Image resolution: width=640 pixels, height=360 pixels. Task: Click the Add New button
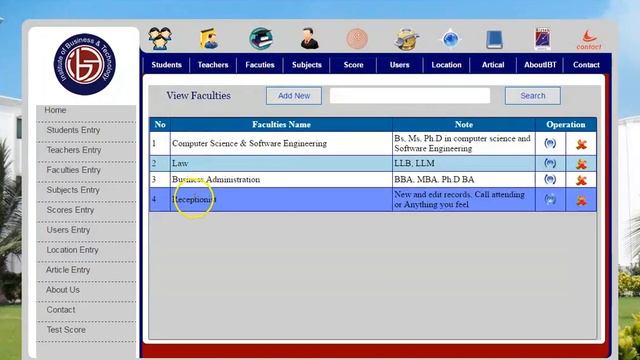(294, 96)
